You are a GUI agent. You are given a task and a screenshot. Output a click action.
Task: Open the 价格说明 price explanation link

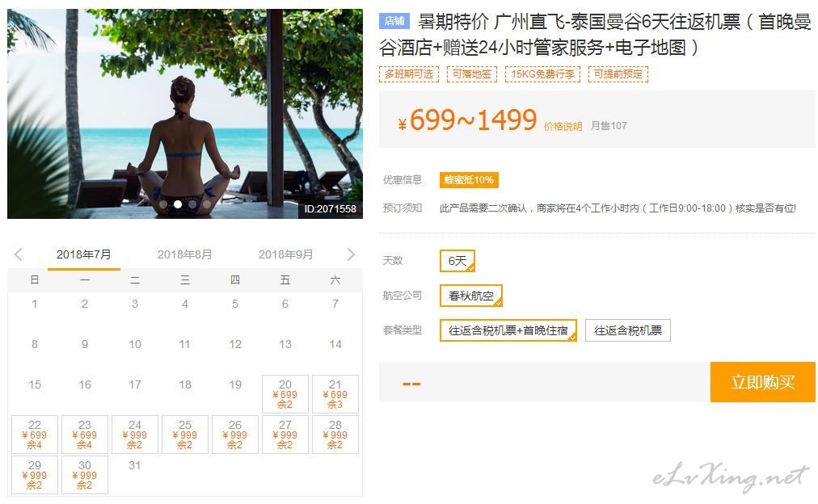pyautogui.click(x=563, y=126)
